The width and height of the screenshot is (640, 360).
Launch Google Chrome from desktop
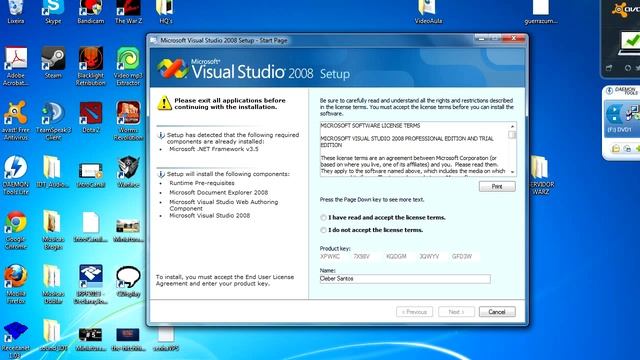coord(16,230)
